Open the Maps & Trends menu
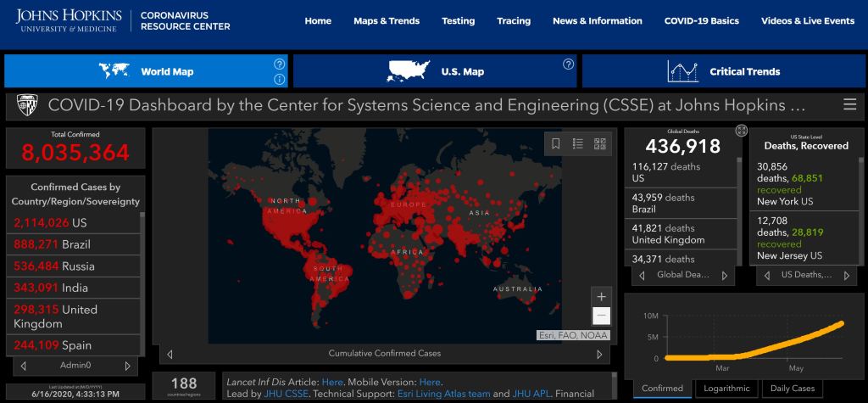Screen dimensions: 868x403 [387, 21]
